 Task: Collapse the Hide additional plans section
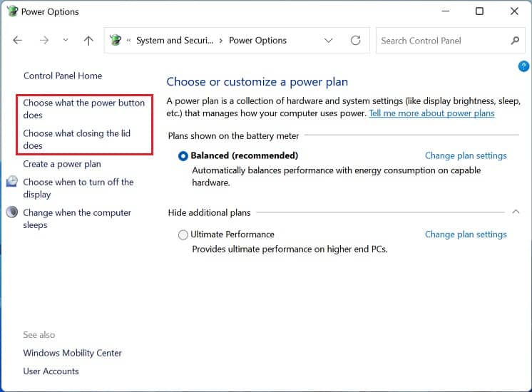pyautogui.click(x=516, y=212)
